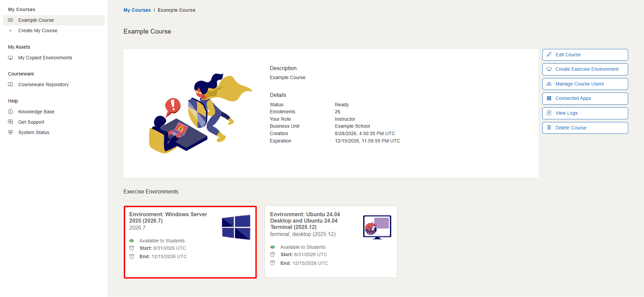Image resolution: width=644 pixels, height=297 pixels.
Task: Click the monitor icon for My Copied Environments
Action: pos(10,58)
